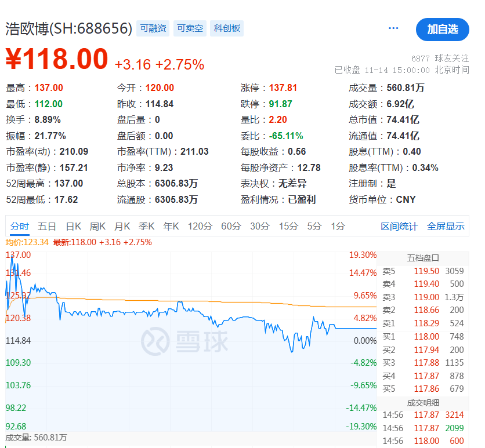This screenshot has height=448, width=485.
Task: Switch to the 1分 one-minute chart
Action: point(339,227)
